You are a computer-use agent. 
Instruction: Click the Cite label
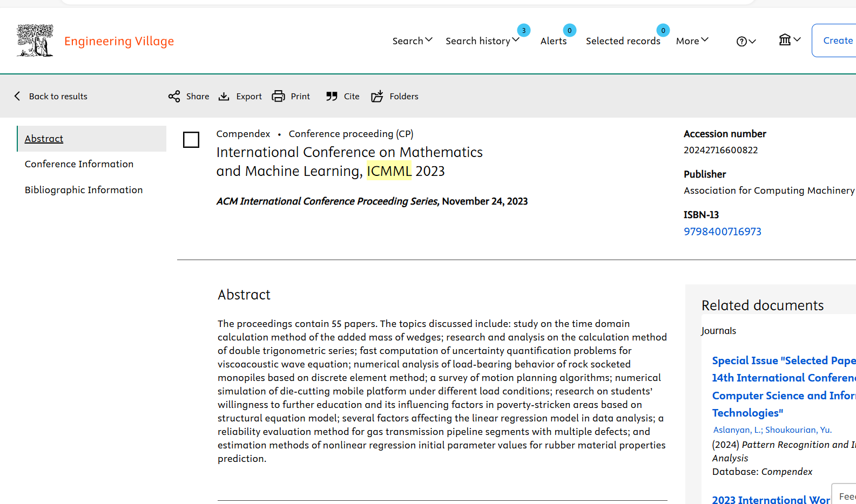pos(352,96)
